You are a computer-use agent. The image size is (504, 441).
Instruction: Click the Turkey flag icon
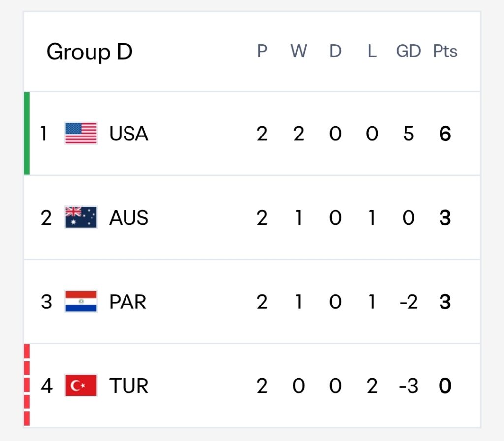[x=81, y=385]
